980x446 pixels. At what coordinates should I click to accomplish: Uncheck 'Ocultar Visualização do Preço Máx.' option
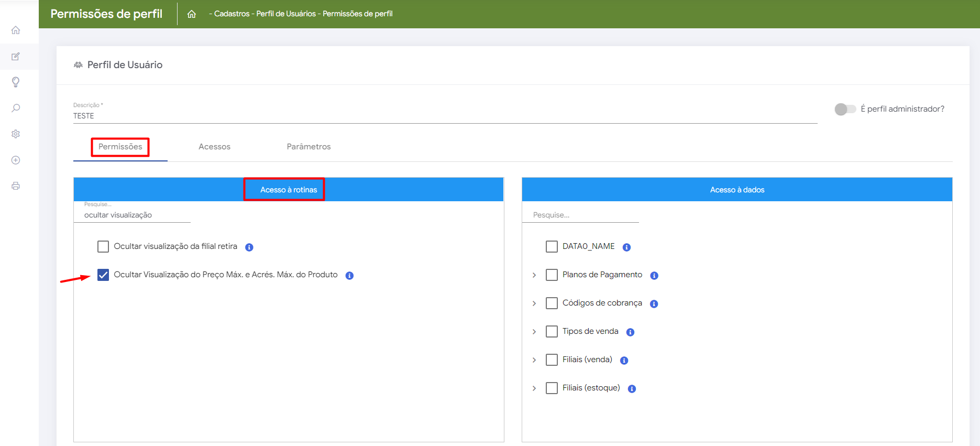point(103,275)
